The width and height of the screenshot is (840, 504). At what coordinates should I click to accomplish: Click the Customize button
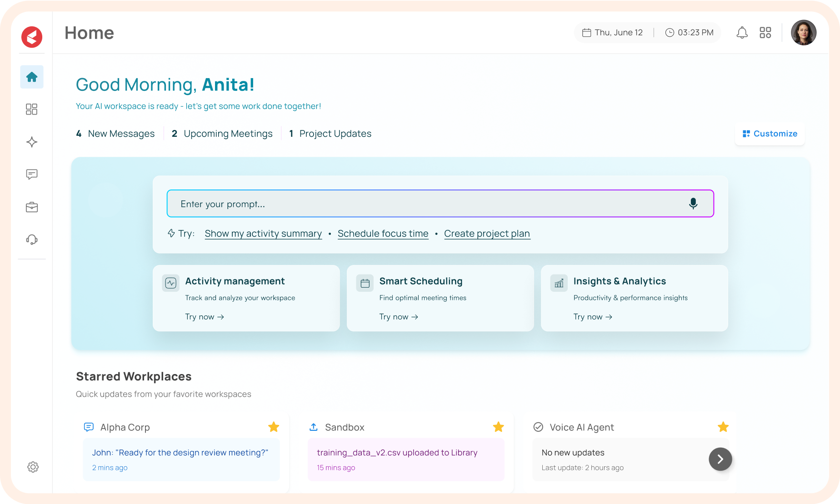tap(770, 134)
